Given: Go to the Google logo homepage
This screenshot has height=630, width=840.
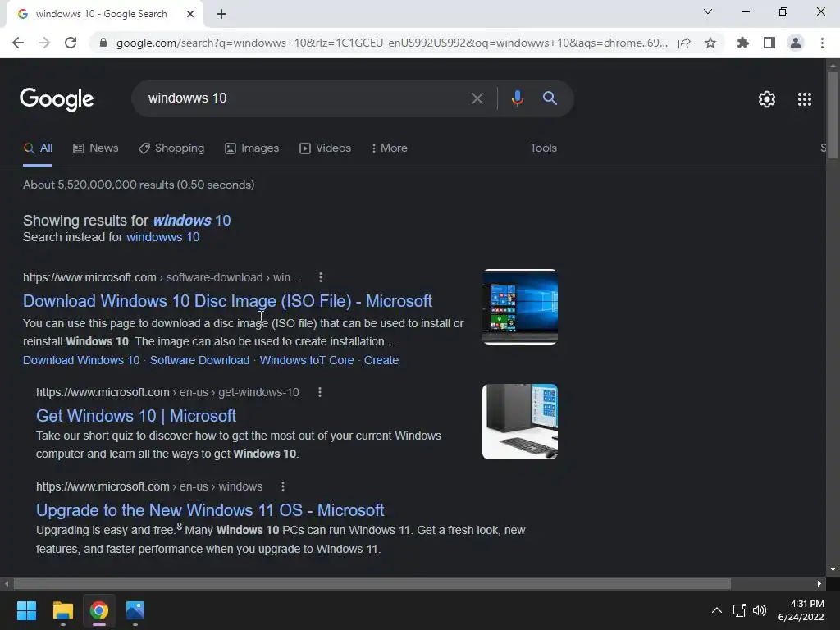Looking at the screenshot, I should [x=57, y=99].
